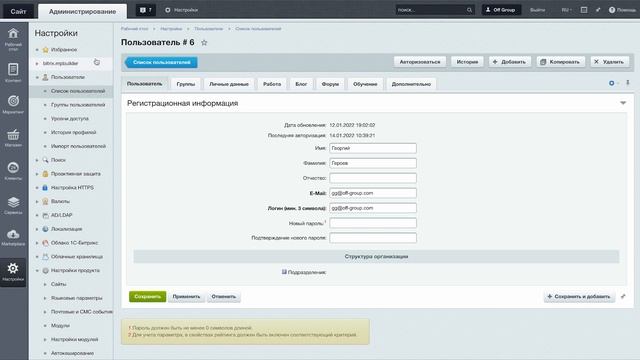Open Импорт пользователей in the tree
Image resolution: width=640 pixels, height=360 pixels.
click(78, 146)
